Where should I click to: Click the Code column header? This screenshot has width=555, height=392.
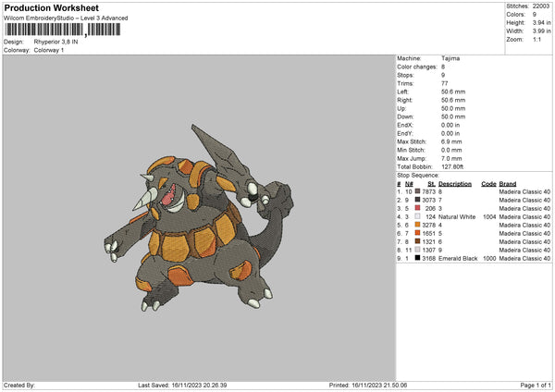488,183
